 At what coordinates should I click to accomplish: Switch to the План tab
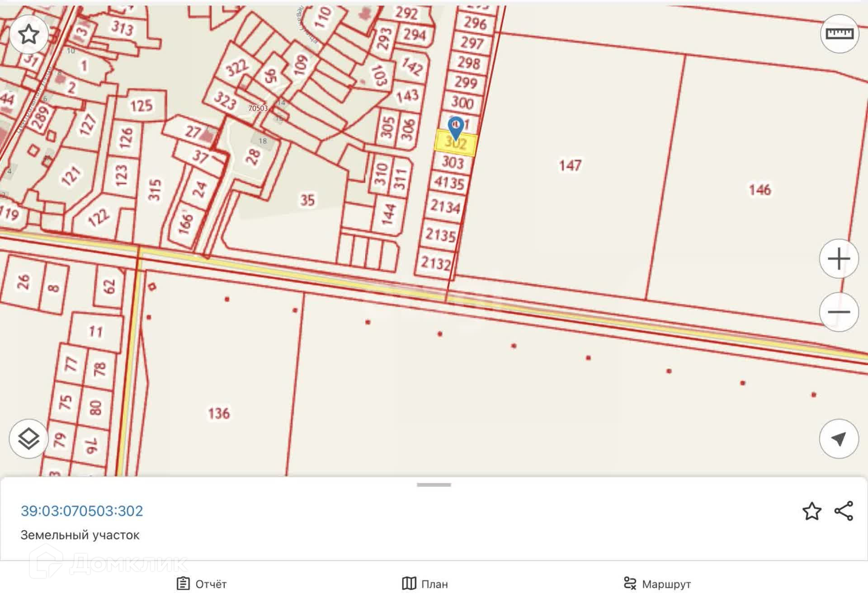(425, 584)
